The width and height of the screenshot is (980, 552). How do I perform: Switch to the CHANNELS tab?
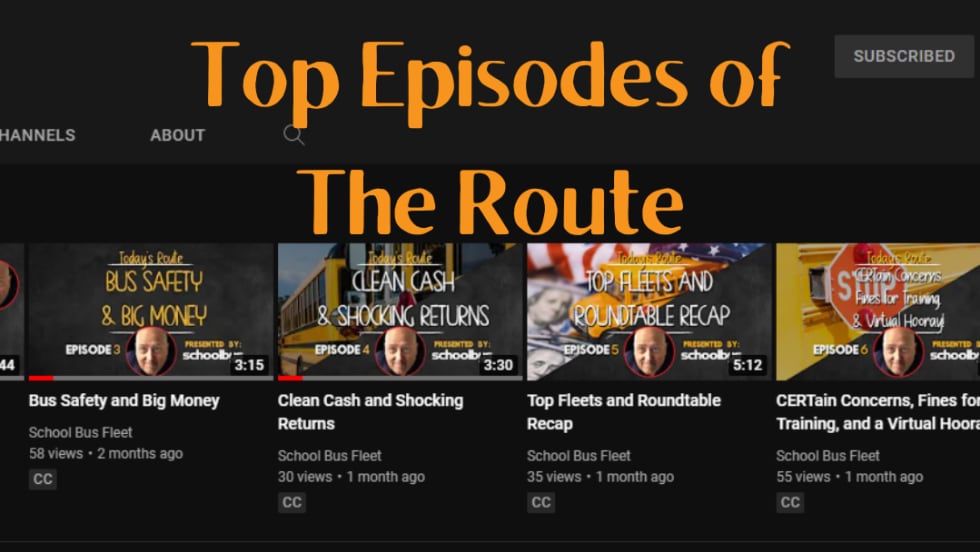[38, 135]
